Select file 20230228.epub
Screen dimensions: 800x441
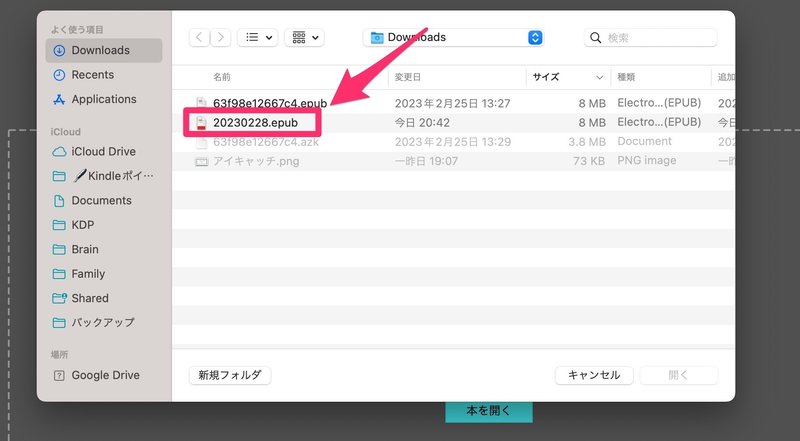255,122
